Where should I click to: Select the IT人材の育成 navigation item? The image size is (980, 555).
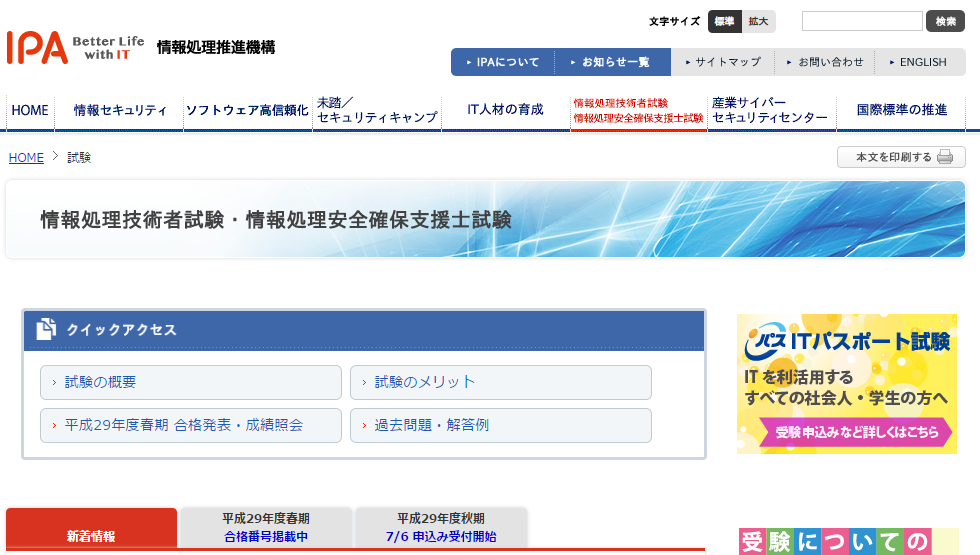506,111
